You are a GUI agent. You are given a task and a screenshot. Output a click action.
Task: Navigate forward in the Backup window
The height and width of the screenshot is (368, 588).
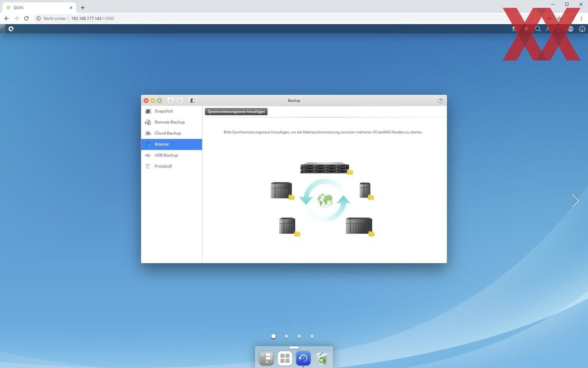click(180, 100)
